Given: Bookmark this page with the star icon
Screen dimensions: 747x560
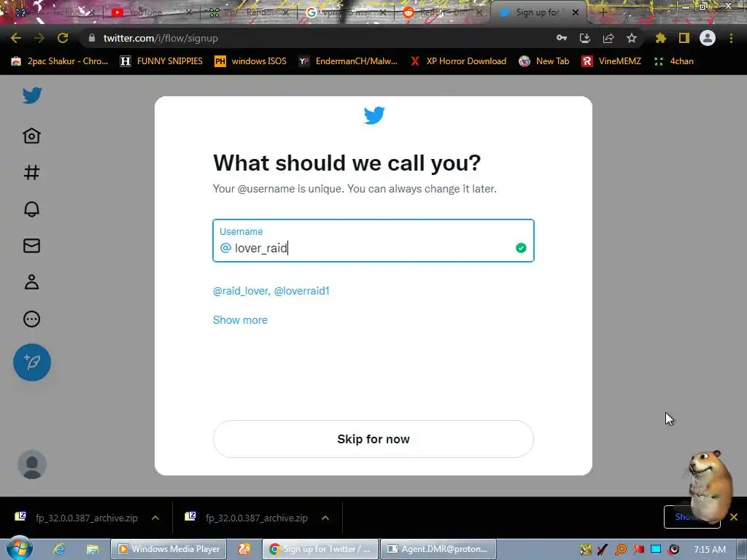Looking at the screenshot, I should (632, 38).
